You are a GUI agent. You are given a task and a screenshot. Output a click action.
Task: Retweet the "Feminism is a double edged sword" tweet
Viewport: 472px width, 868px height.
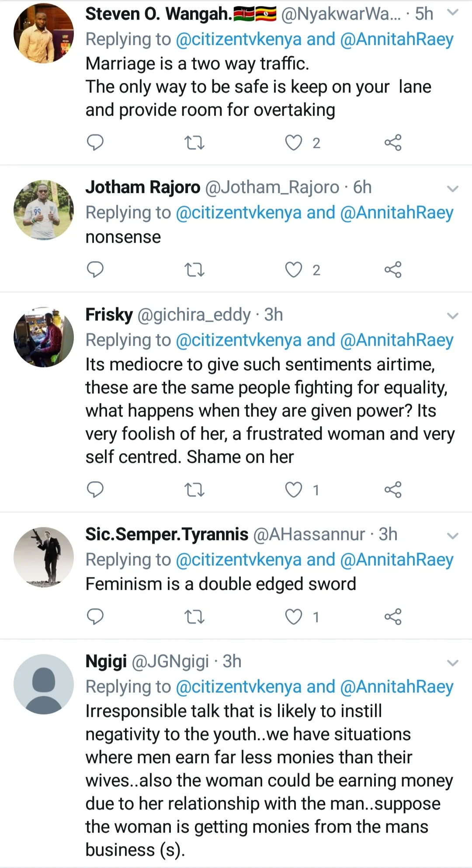coord(194,617)
